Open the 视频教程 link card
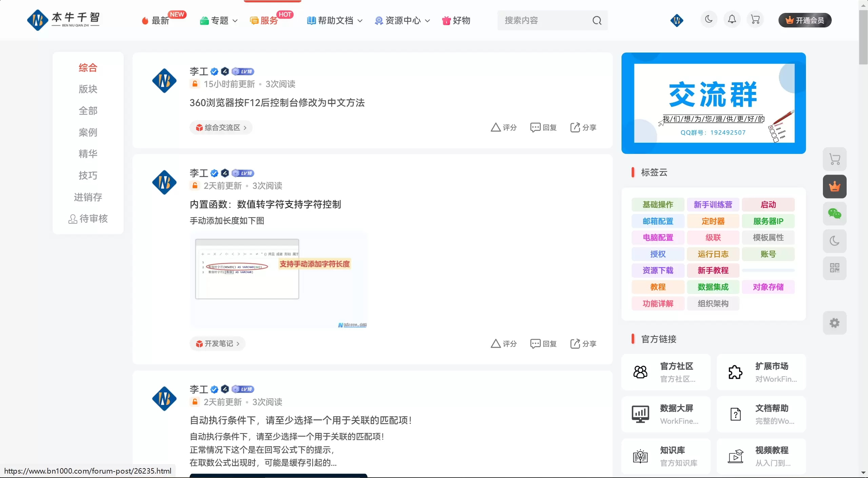 [x=761, y=456]
